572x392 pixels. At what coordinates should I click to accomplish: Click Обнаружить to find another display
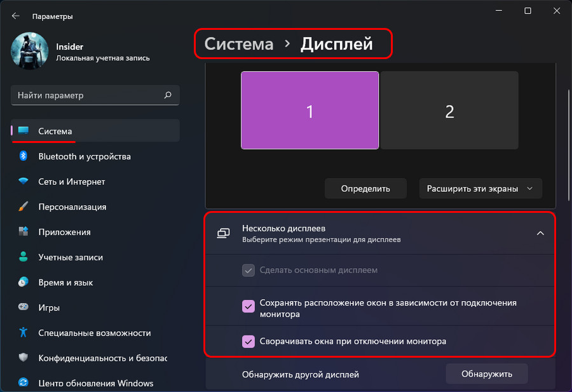[486, 374]
